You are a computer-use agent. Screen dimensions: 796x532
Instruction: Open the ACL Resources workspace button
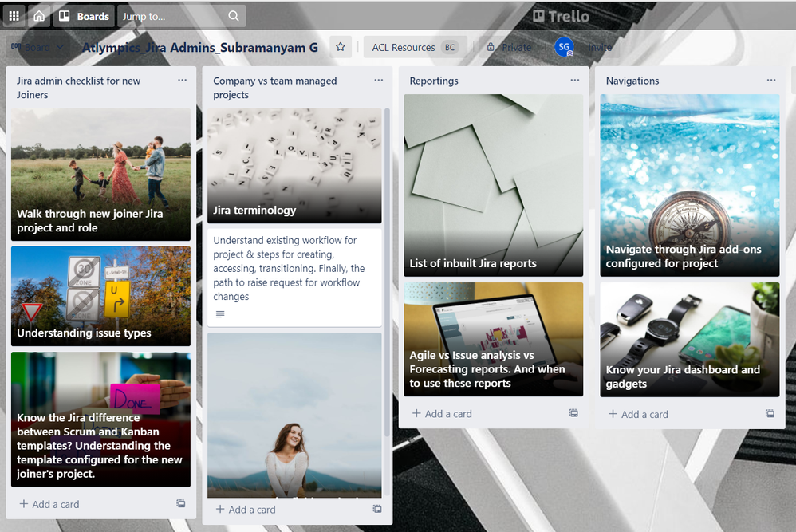[x=415, y=47]
